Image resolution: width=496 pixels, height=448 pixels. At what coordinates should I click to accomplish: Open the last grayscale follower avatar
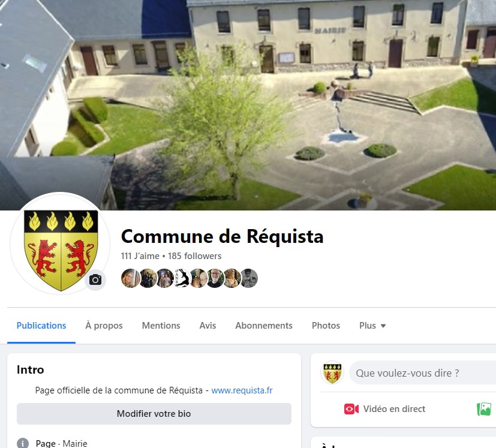(249, 278)
